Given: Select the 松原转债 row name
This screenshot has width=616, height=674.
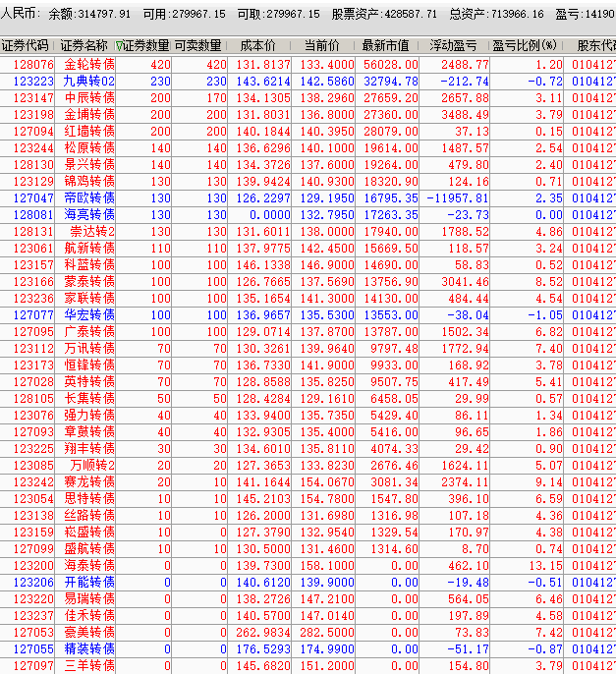Looking at the screenshot, I should (x=89, y=148).
